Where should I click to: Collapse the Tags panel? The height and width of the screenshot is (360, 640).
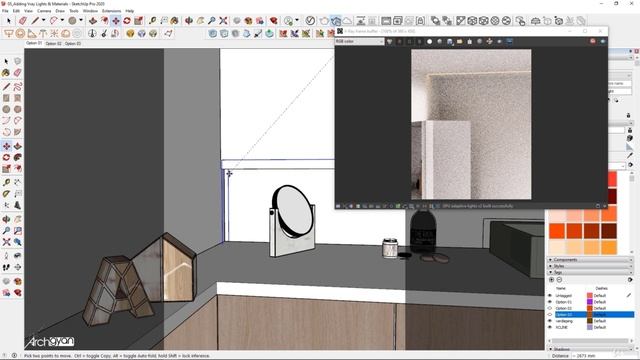590,272
